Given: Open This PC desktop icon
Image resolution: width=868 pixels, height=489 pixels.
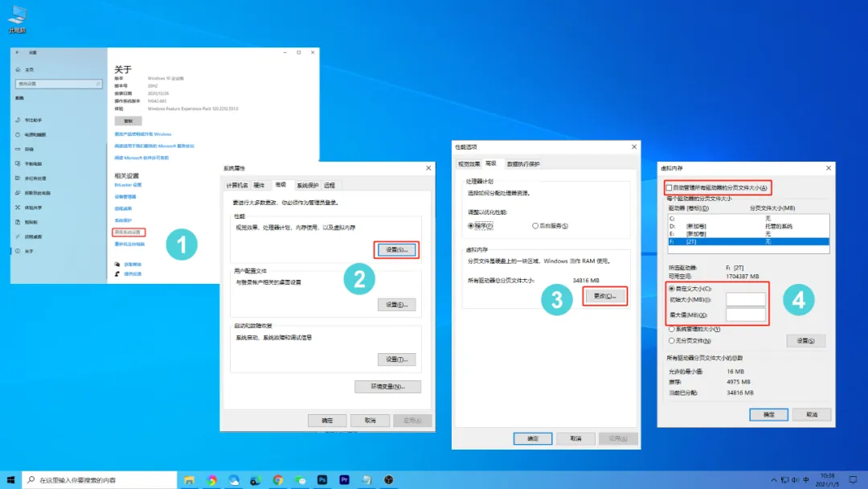Looking at the screenshot, I should (17, 19).
